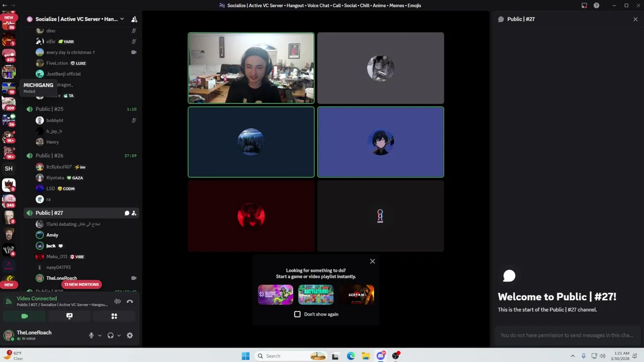Select user Meku_013 with VIBE tag
This screenshot has width=644, height=362.
(82, 257)
